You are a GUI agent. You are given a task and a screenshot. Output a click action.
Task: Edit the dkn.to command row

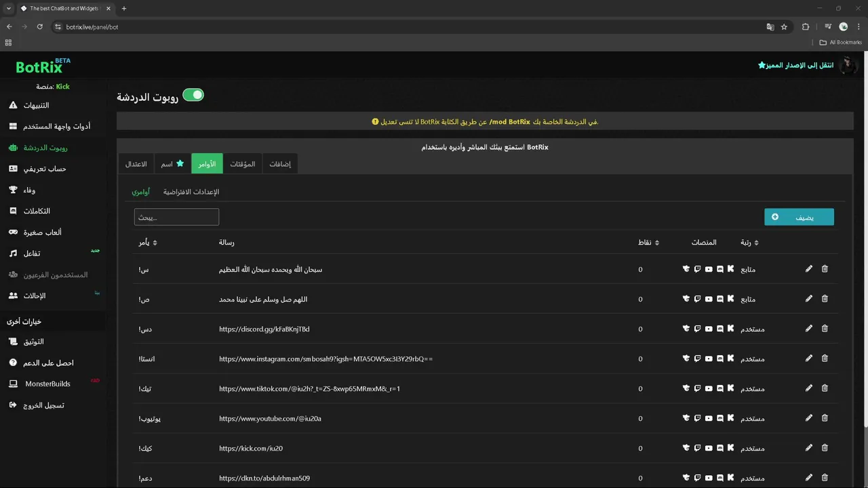[x=808, y=478]
